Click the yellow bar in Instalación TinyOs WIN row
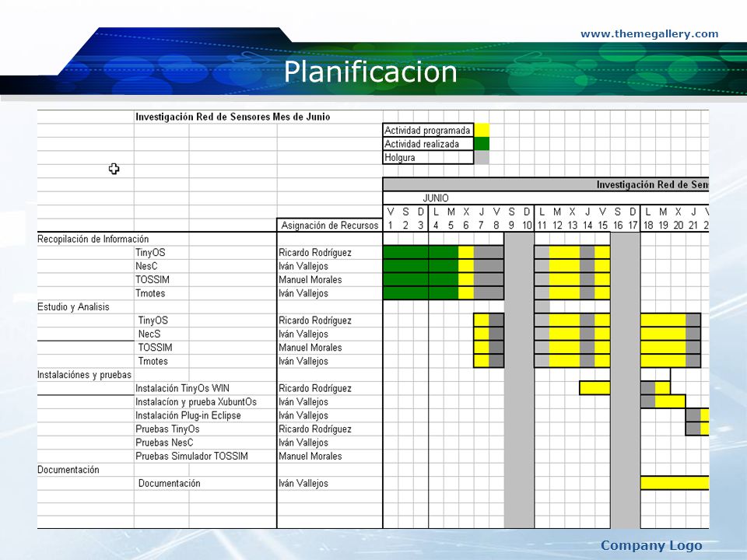 click(x=595, y=388)
